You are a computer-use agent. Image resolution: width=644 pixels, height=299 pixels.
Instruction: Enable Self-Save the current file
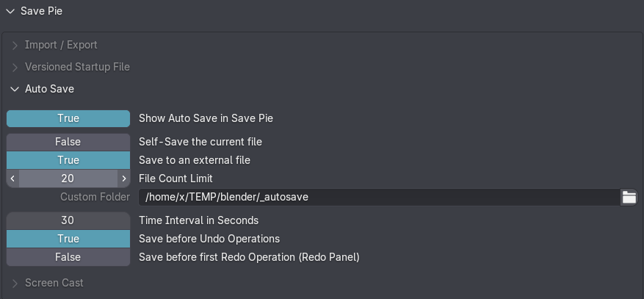(68, 142)
